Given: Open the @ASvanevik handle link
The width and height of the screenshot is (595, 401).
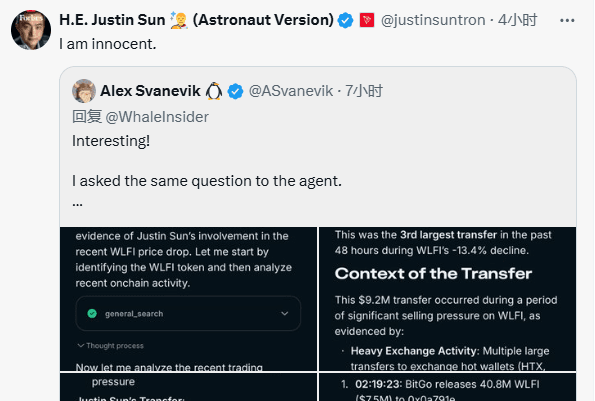Looking at the screenshot, I should tap(291, 91).
